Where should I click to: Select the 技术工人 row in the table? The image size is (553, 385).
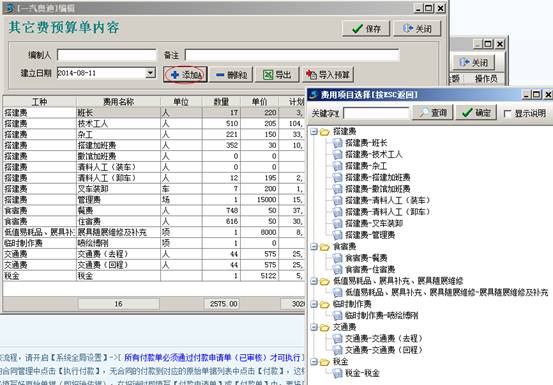tap(153, 124)
